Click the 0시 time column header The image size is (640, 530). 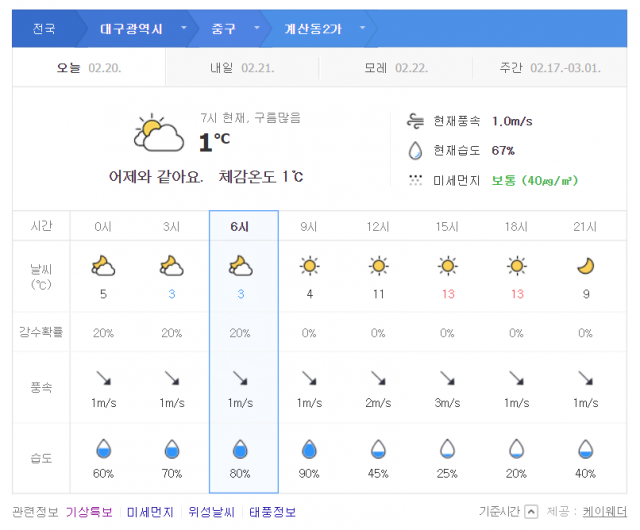coord(103,226)
